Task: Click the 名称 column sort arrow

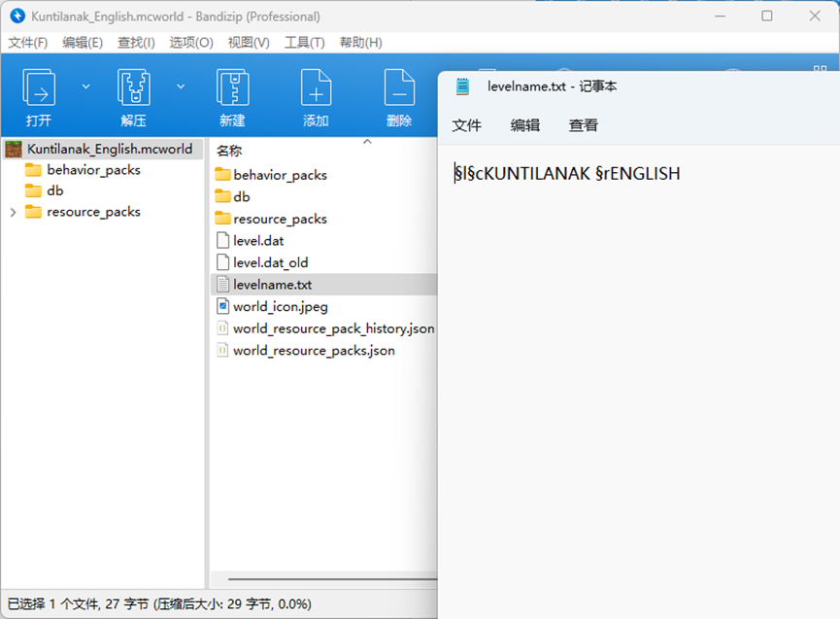Action: point(367,142)
